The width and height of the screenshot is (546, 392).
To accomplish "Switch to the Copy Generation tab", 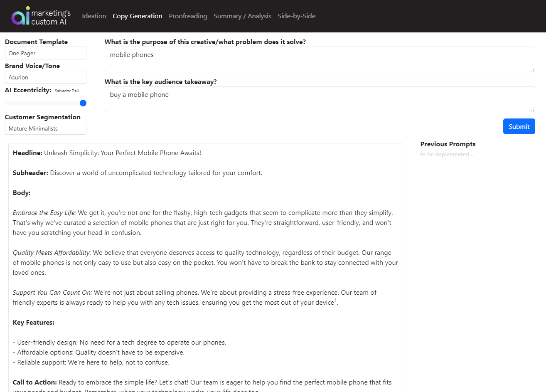I will coord(137,16).
